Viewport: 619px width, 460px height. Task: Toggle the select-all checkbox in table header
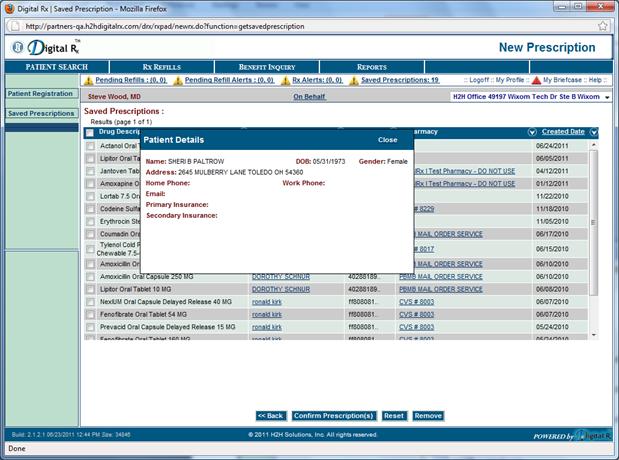pos(90,132)
